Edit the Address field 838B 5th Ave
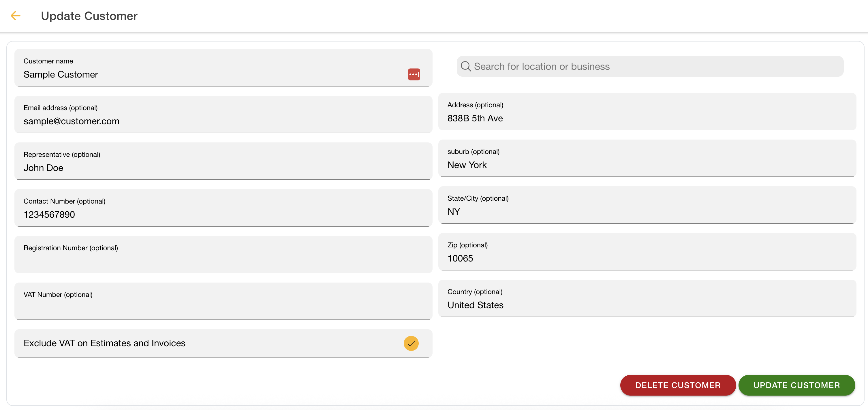The width and height of the screenshot is (868, 410). [646, 118]
